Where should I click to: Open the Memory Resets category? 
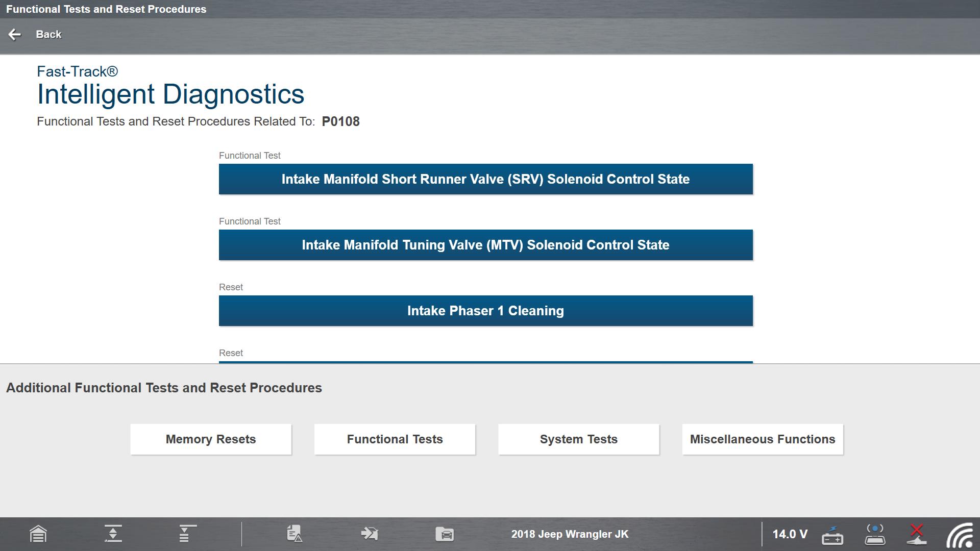click(x=211, y=439)
